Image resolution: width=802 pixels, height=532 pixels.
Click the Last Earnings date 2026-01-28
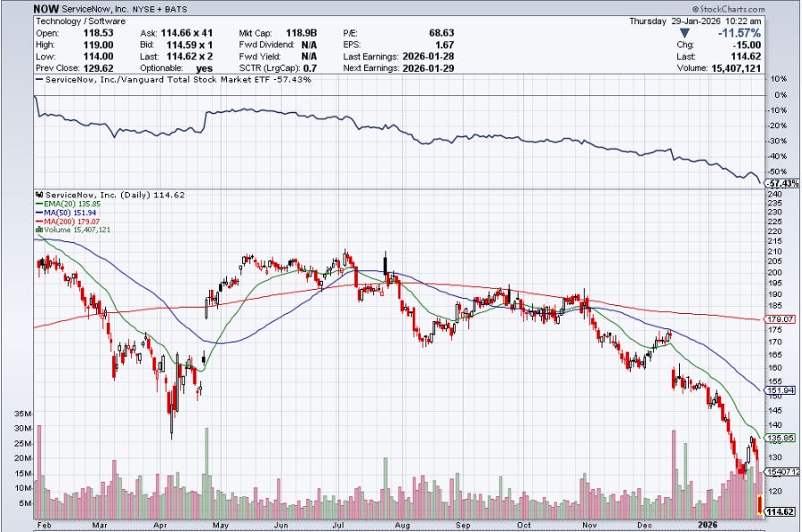tap(428, 57)
